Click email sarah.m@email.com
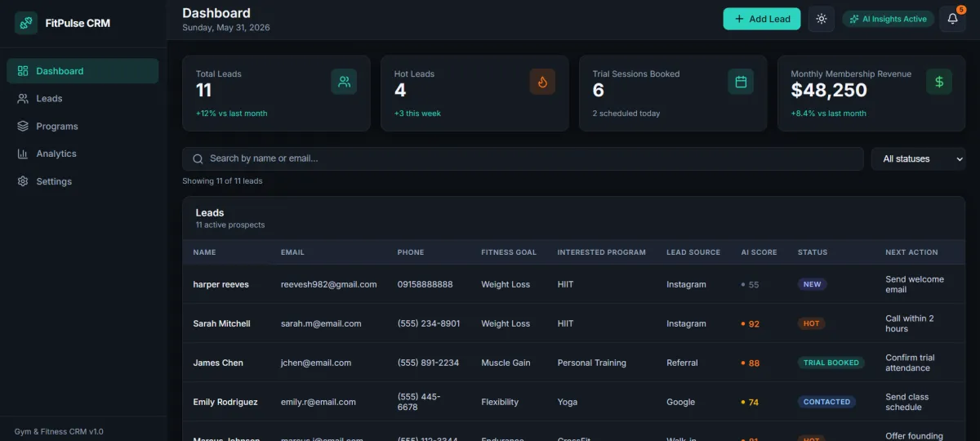980x441 pixels. (x=321, y=324)
